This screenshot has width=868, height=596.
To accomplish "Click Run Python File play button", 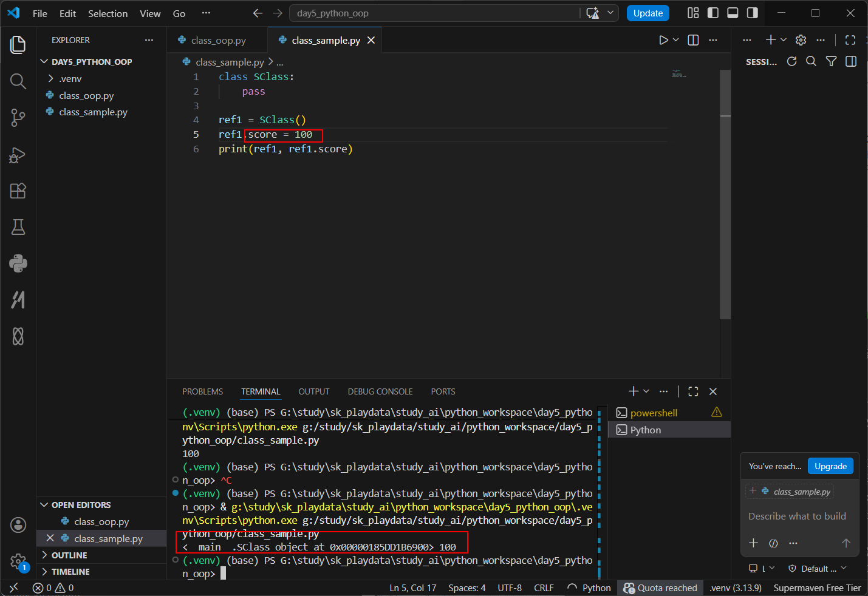I will 663,40.
